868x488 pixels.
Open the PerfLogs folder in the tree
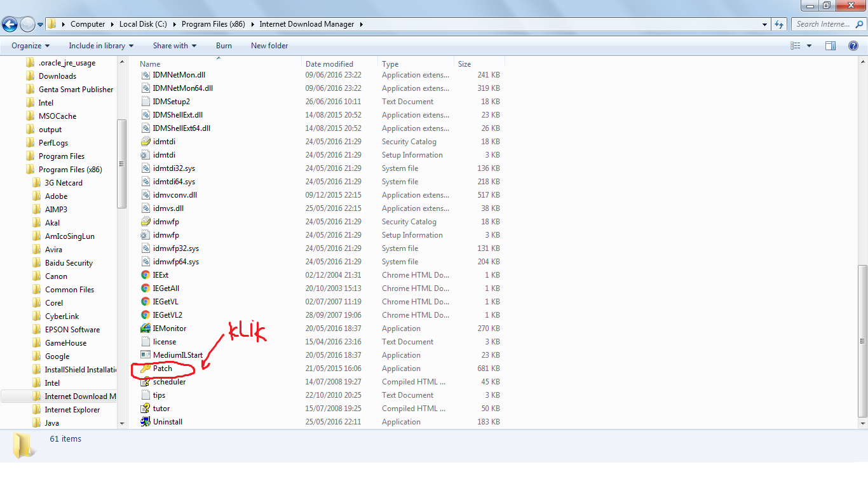click(x=53, y=143)
